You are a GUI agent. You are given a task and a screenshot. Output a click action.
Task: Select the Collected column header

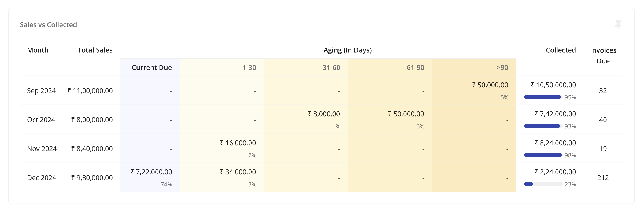coord(561,50)
